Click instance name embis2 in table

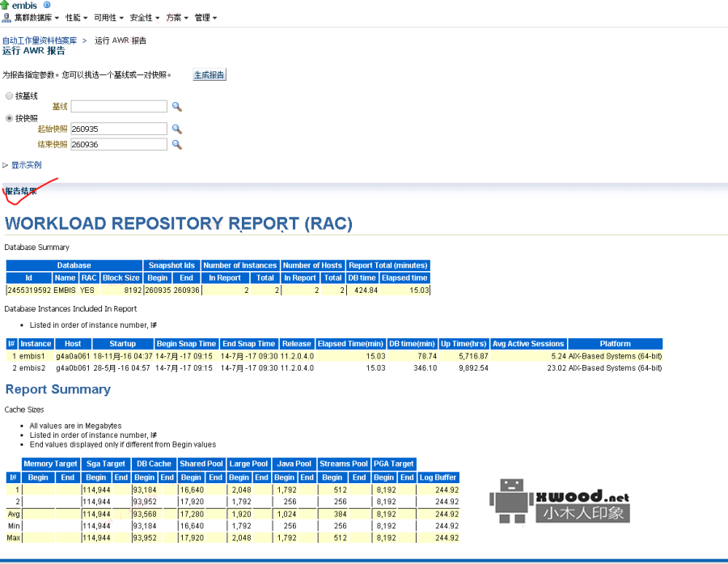click(32, 368)
